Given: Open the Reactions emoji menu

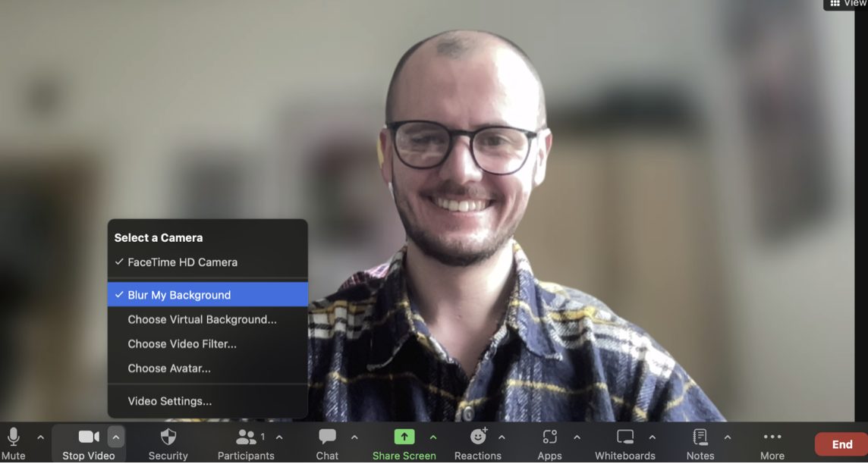Looking at the screenshot, I should (478, 437).
